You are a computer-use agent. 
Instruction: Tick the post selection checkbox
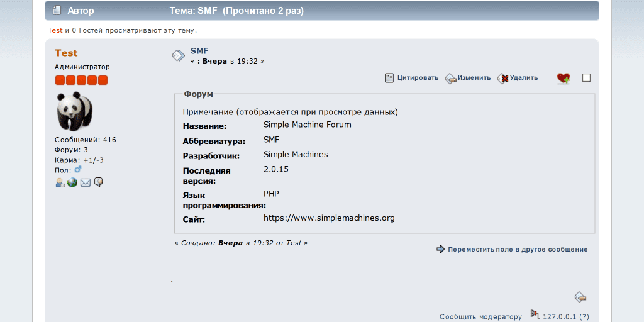(586, 78)
